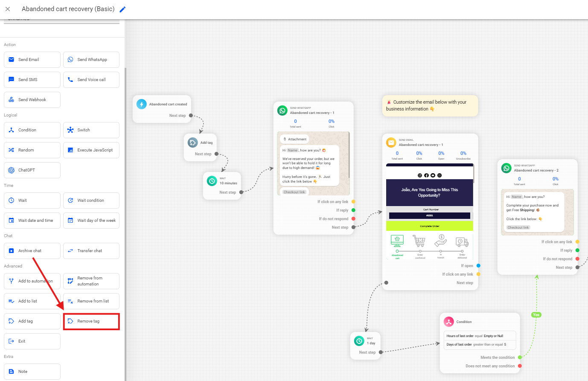
Task: Click the Complete Order button in email preview
Action: (x=429, y=226)
